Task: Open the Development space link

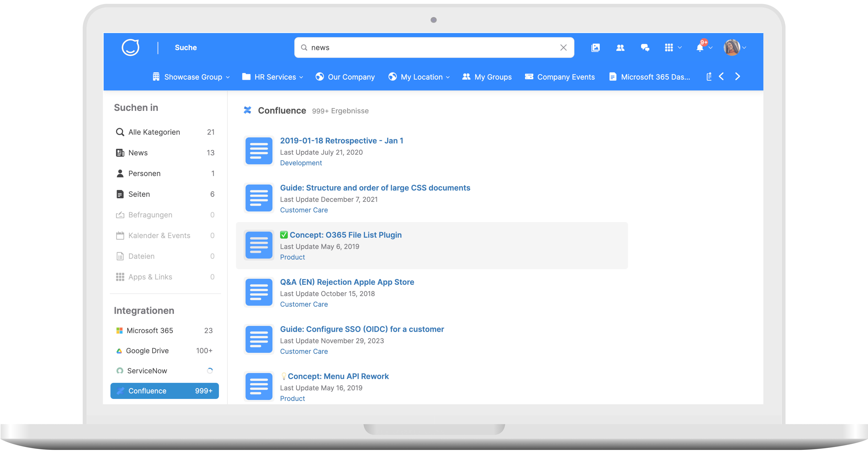Action: pos(301,163)
